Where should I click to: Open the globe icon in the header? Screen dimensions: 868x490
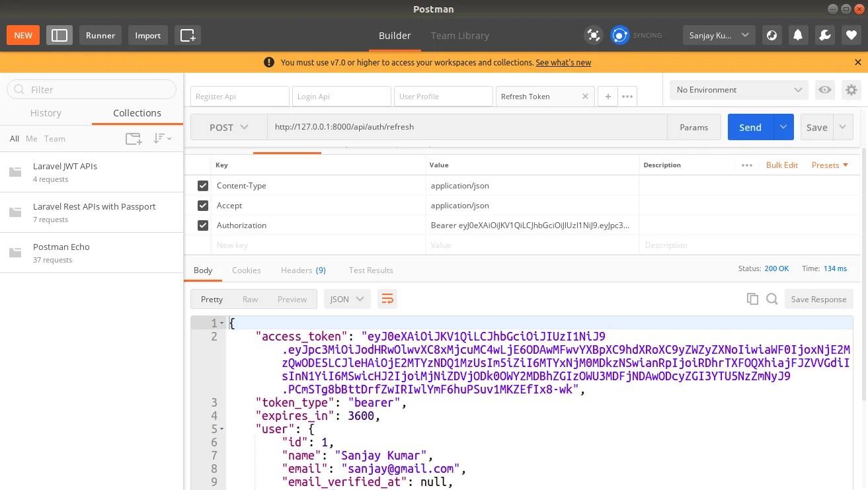tap(772, 35)
